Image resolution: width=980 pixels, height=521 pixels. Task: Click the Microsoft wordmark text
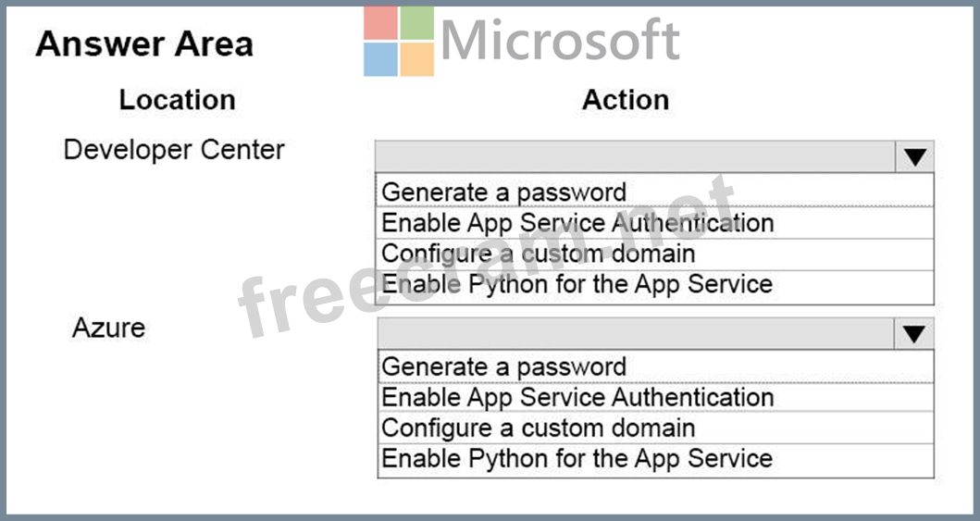(560, 41)
